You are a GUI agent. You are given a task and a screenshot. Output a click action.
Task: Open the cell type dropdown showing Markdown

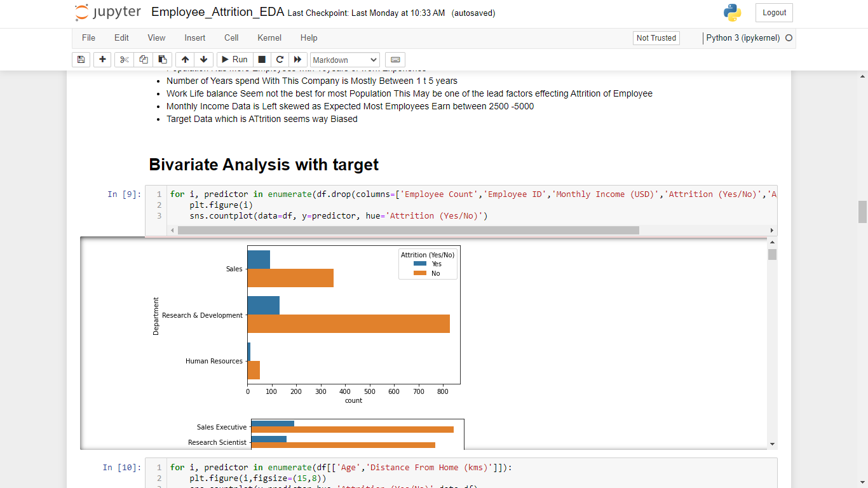click(x=344, y=59)
